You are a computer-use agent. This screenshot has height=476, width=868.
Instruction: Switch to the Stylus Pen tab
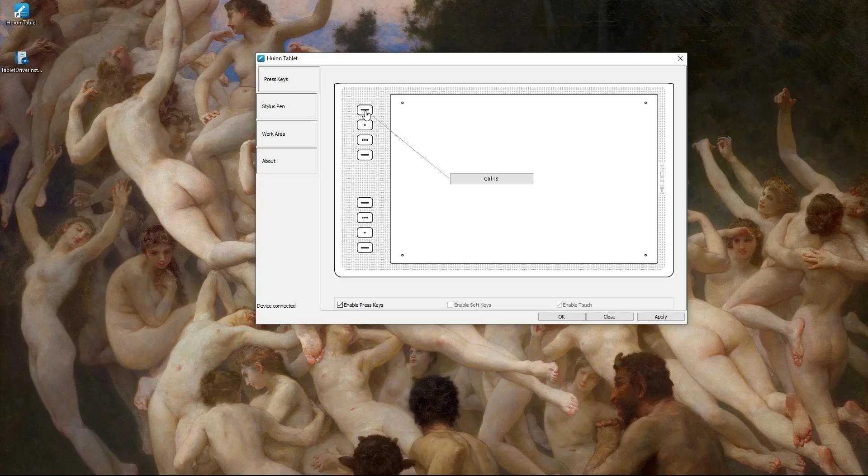[x=287, y=106]
